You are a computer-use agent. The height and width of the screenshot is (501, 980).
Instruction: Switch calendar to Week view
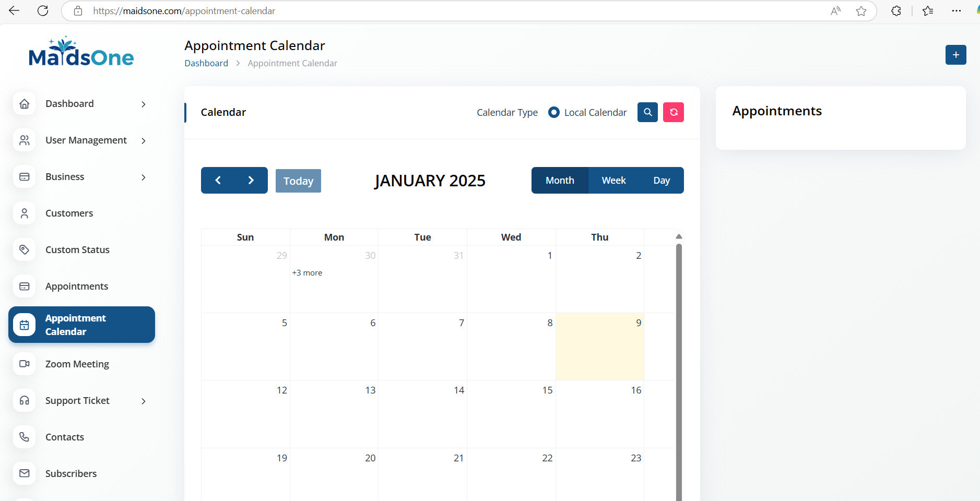coord(613,181)
